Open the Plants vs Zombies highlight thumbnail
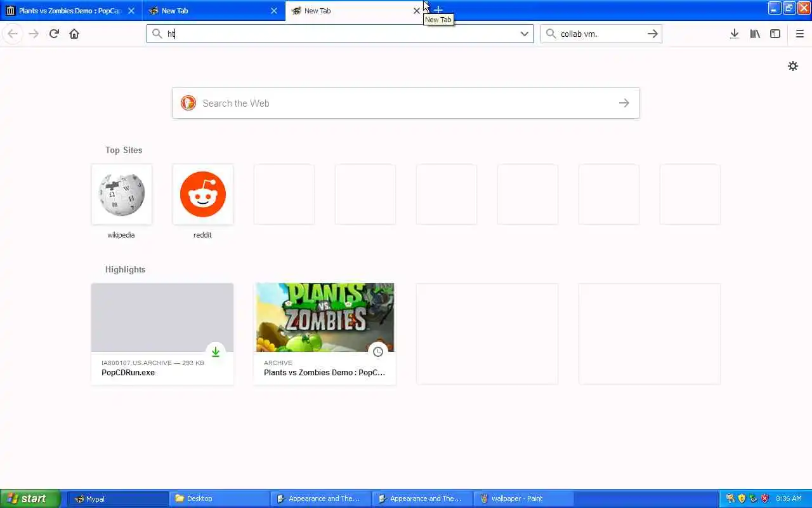 (325, 317)
